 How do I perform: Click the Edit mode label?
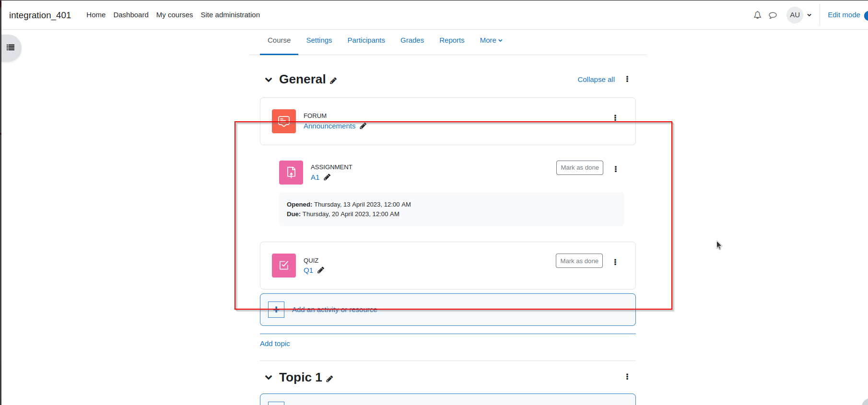pyautogui.click(x=844, y=15)
